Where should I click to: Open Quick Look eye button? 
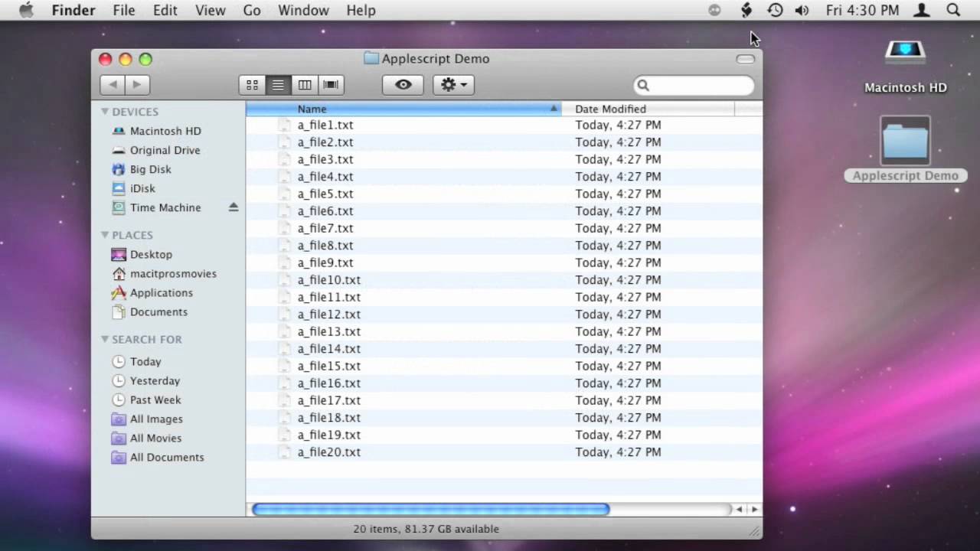[403, 85]
